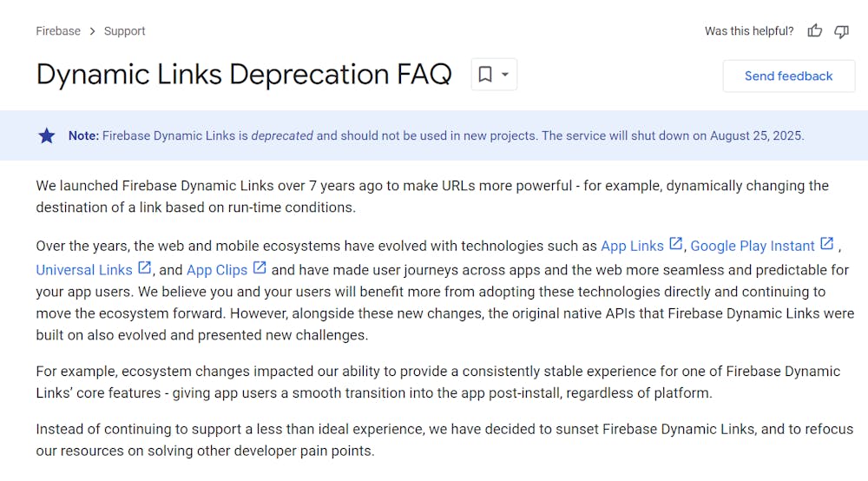868x481 pixels.
Task: Visit the App Clips link
Action: click(217, 269)
